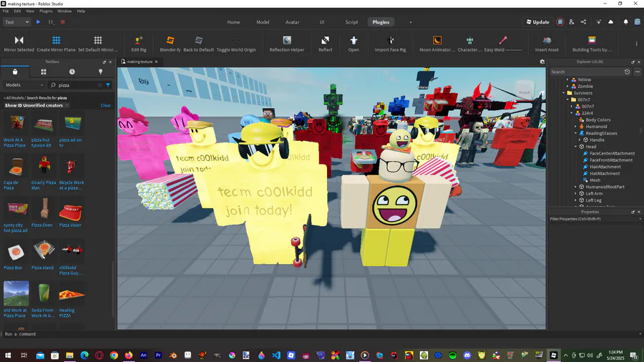644x362 pixels.
Task: Pause the running playtest
Action: 51,22
